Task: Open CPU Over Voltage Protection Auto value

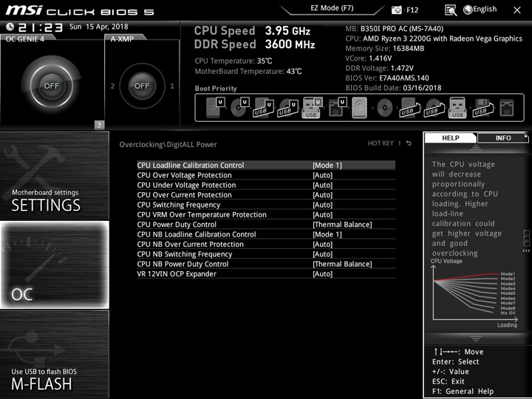Action: (323, 175)
